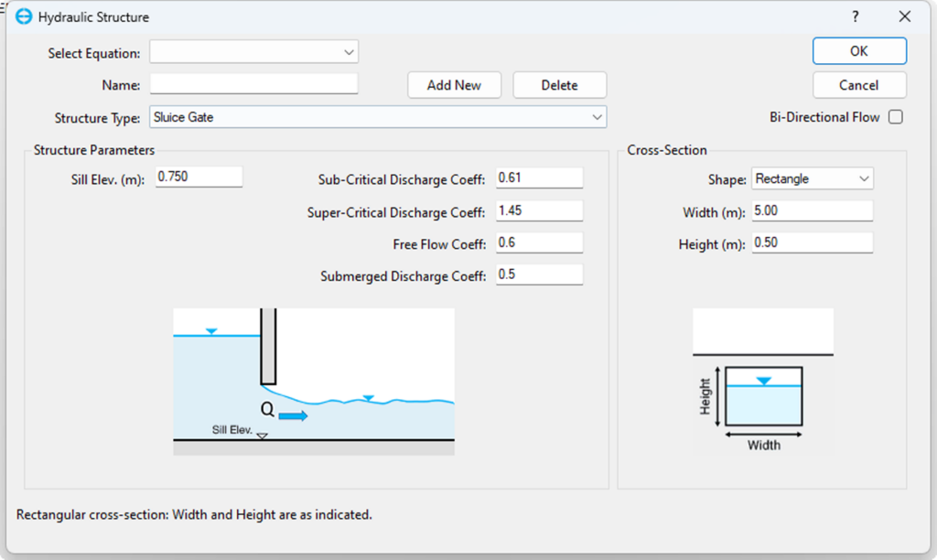The height and width of the screenshot is (560, 937).
Task: Click the Cancel button
Action: pos(858,85)
